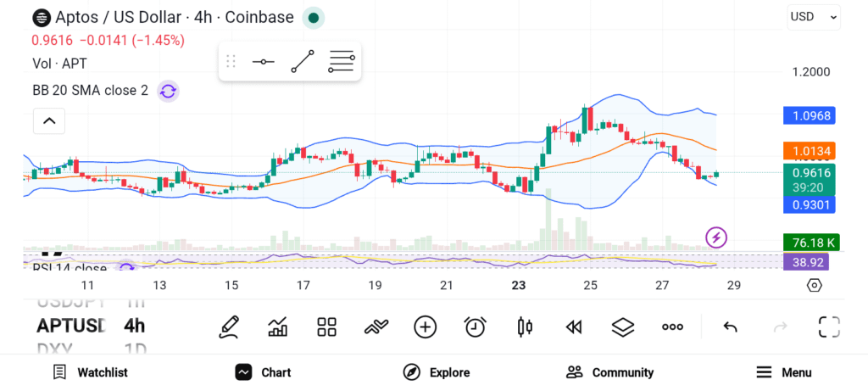The width and height of the screenshot is (868, 391).
Task: Change chart type via the candlestick icon
Action: pyautogui.click(x=524, y=327)
